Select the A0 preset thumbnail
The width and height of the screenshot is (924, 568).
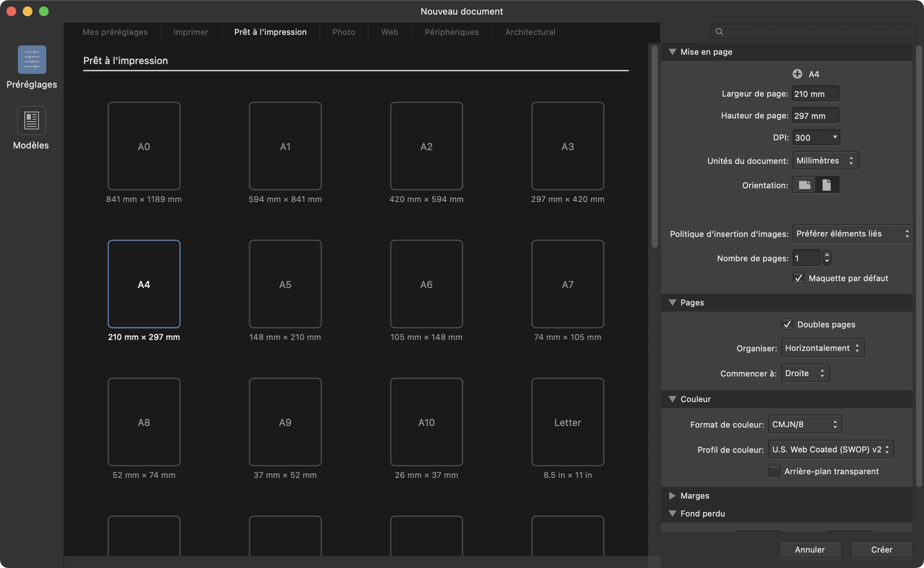coord(144,146)
